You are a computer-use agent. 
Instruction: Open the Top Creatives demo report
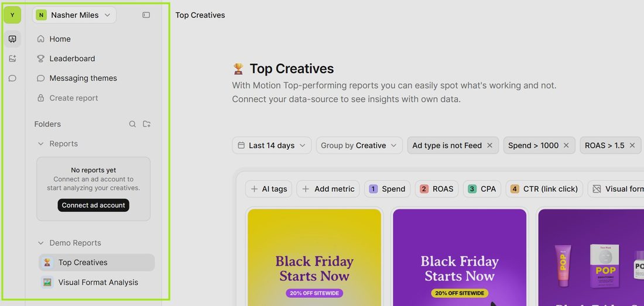(x=97, y=263)
